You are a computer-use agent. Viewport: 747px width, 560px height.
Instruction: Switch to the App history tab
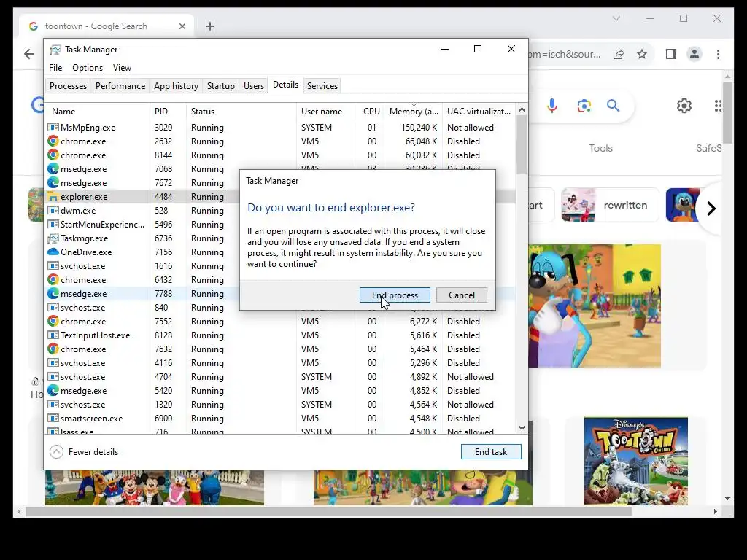176,86
